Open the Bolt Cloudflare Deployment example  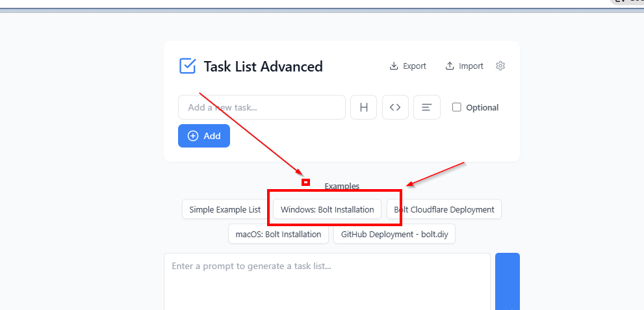coord(444,209)
